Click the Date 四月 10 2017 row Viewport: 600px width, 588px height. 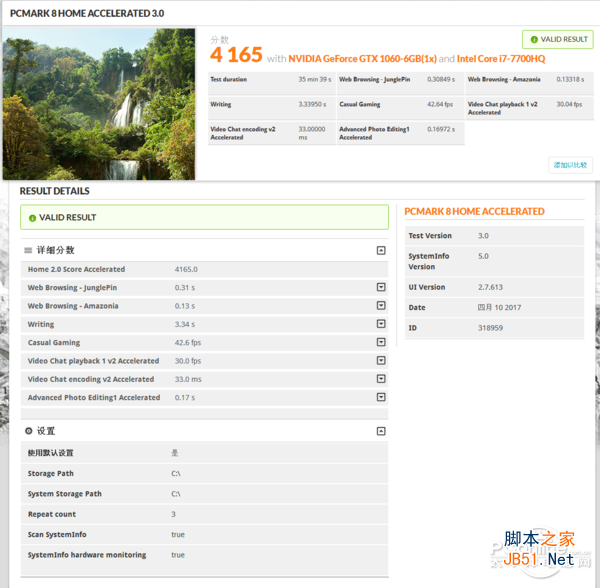(494, 307)
